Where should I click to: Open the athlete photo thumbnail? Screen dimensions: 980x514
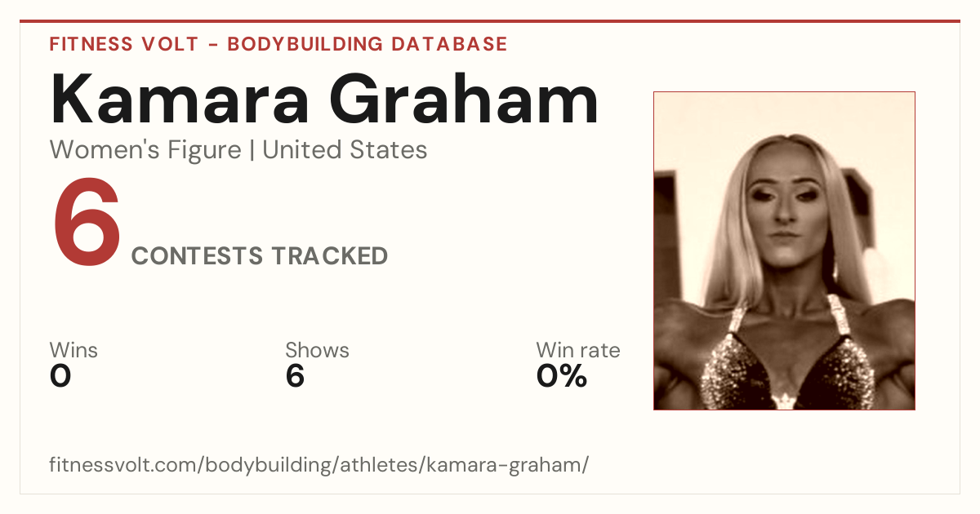click(x=784, y=250)
